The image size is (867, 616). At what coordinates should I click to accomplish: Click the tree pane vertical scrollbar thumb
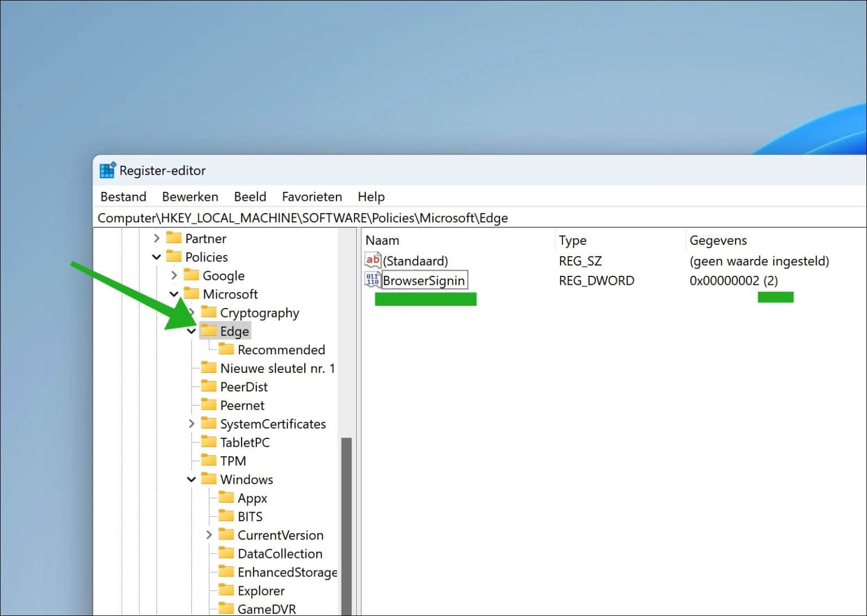click(347, 527)
